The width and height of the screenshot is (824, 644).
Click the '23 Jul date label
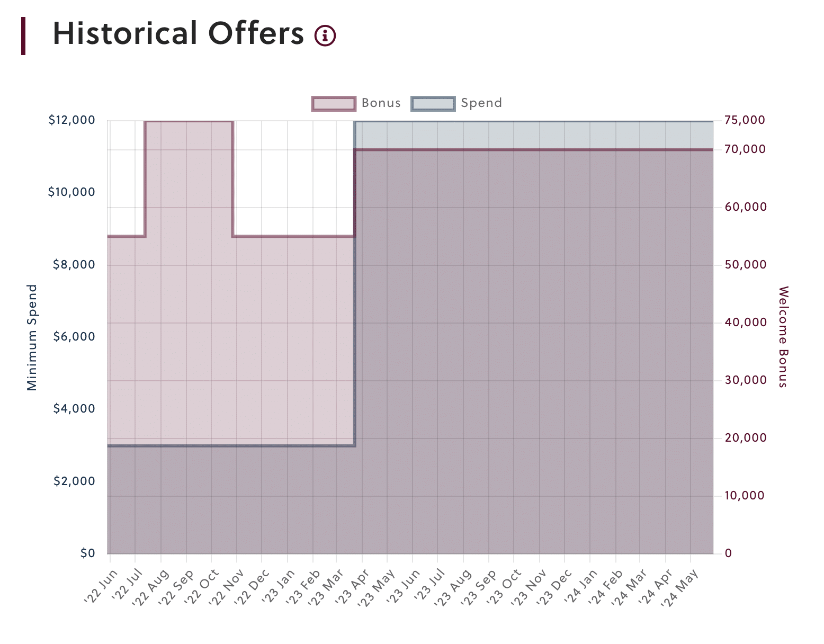point(428,586)
